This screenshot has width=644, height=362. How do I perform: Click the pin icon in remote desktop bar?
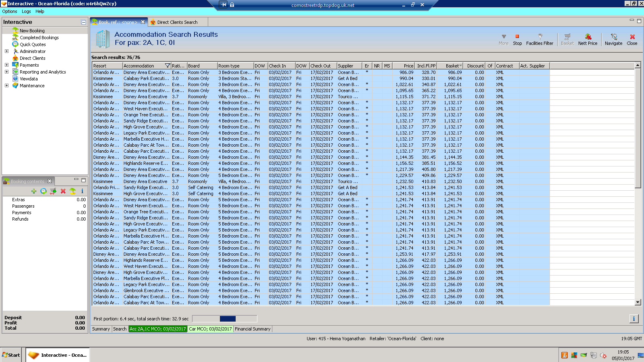pos(224,5)
